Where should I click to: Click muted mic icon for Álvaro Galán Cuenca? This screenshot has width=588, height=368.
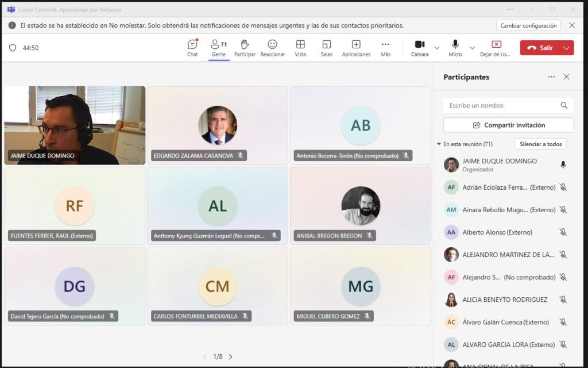(x=563, y=322)
